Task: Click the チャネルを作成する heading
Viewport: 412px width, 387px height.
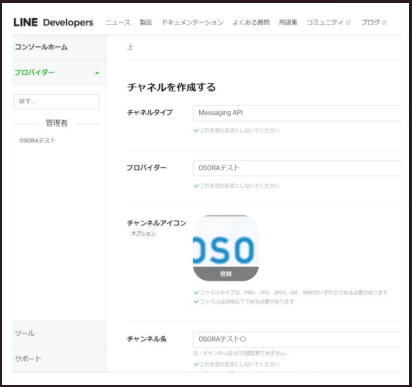Action: pyautogui.click(x=171, y=87)
